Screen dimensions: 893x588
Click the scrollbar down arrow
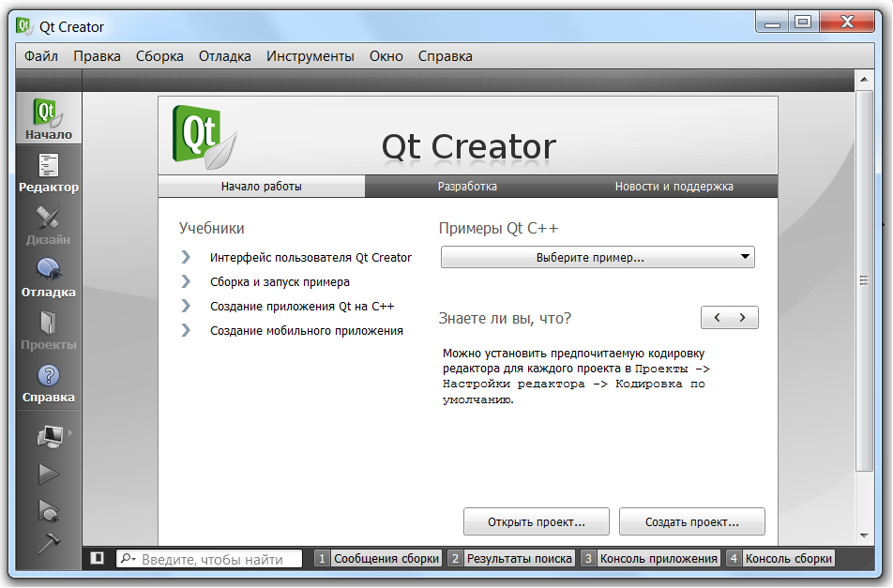[x=864, y=535]
